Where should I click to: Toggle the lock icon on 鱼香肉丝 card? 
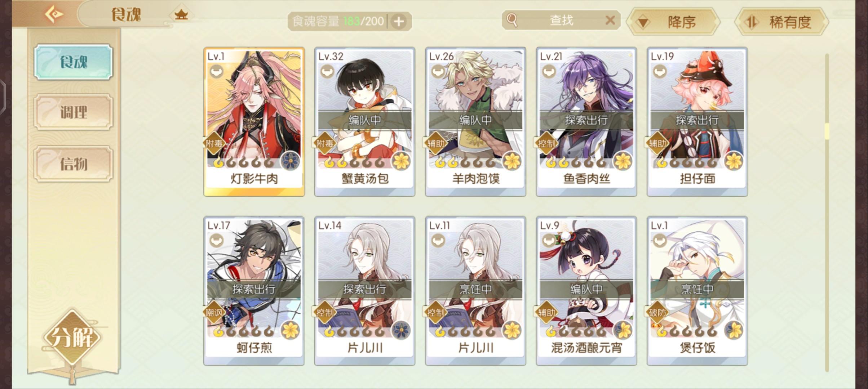(x=549, y=71)
